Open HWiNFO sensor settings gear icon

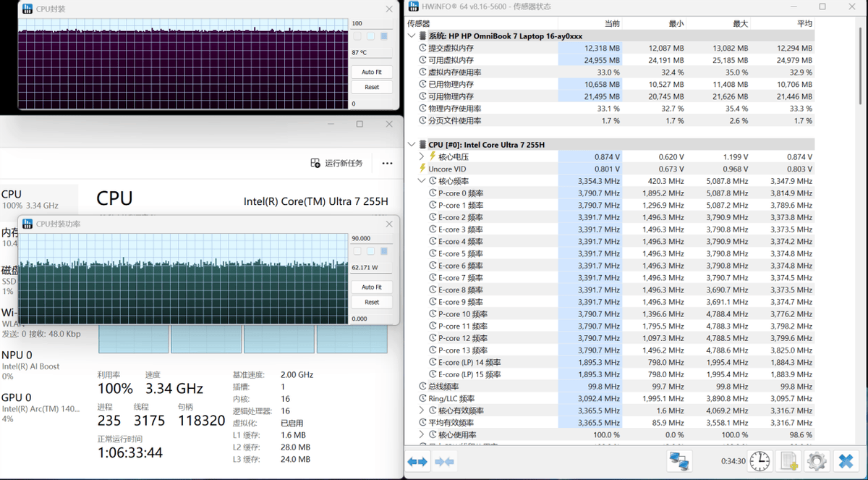pos(817,460)
